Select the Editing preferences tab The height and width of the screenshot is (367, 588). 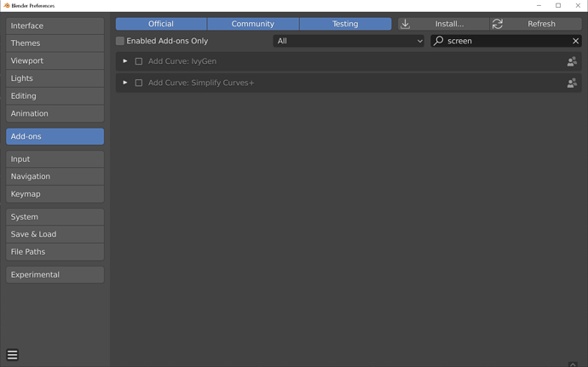pos(55,96)
